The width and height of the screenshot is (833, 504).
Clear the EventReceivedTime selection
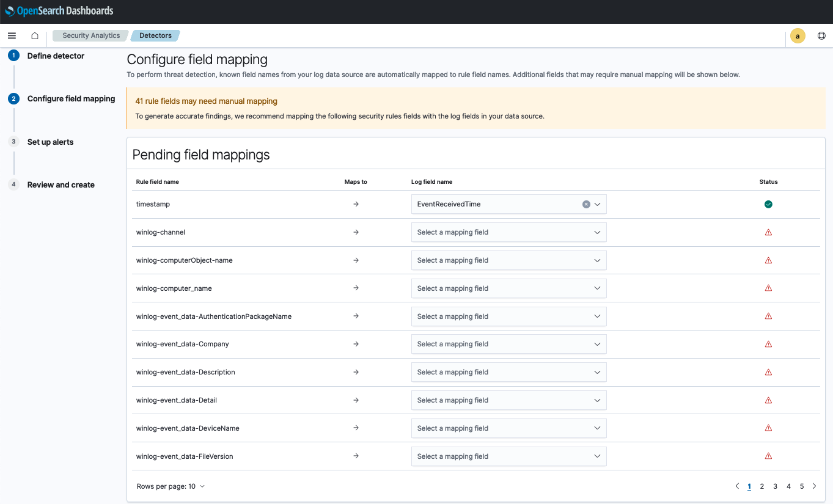pyautogui.click(x=586, y=204)
